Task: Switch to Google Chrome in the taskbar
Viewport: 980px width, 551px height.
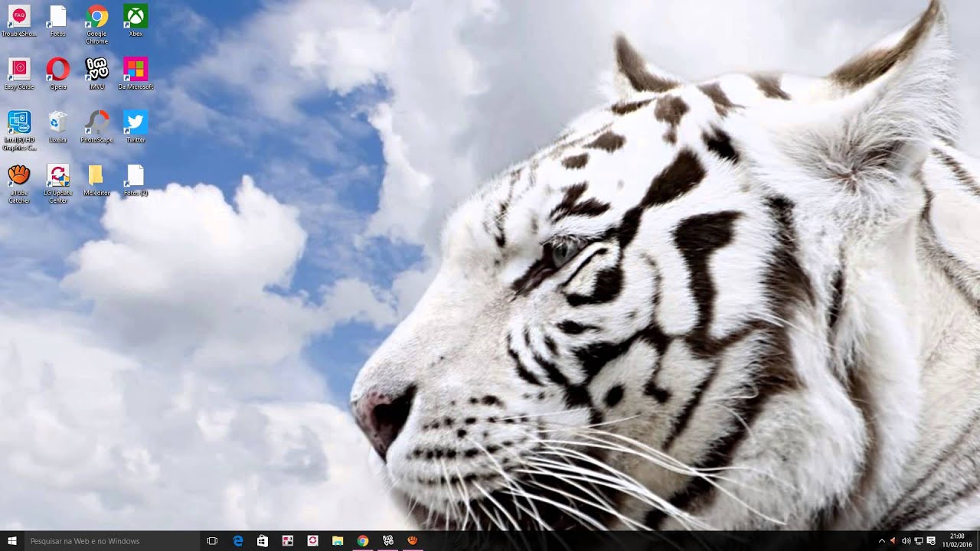Action: (363, 541)
